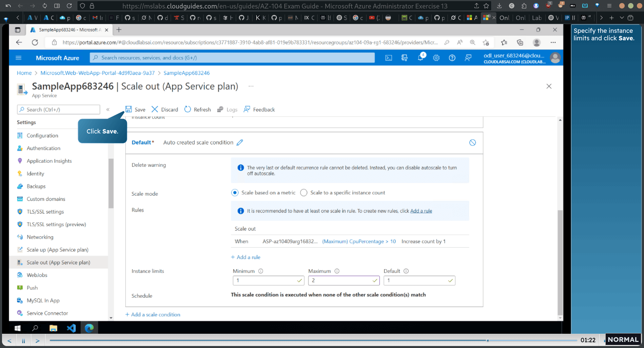
Task: Open Azure header feedback icon
Action: pyautogui.click(x=468, y=58)
